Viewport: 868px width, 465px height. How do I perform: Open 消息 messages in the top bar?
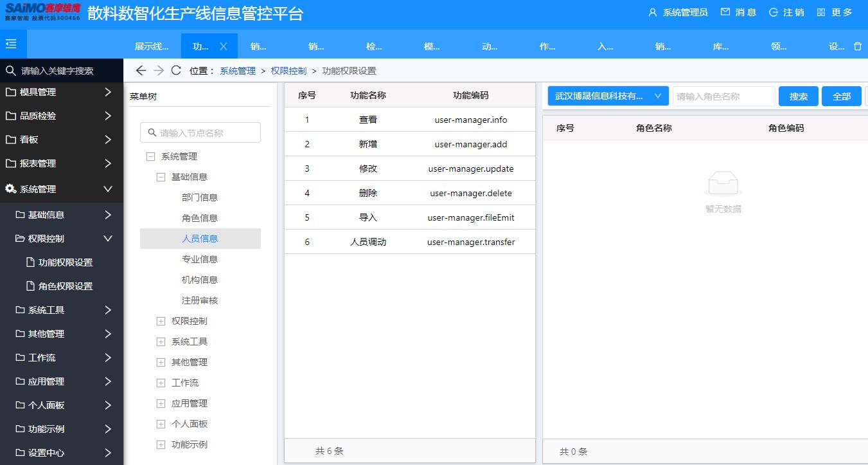click(738, 12)
